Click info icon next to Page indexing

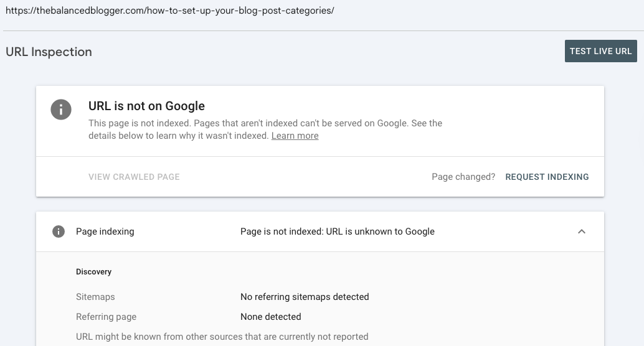point(59,231)
